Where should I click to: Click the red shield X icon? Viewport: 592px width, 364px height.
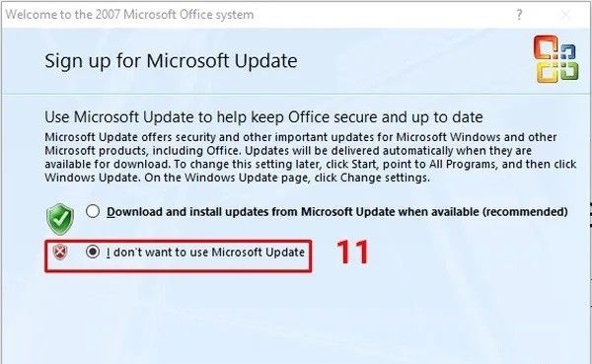pos(60,252)
